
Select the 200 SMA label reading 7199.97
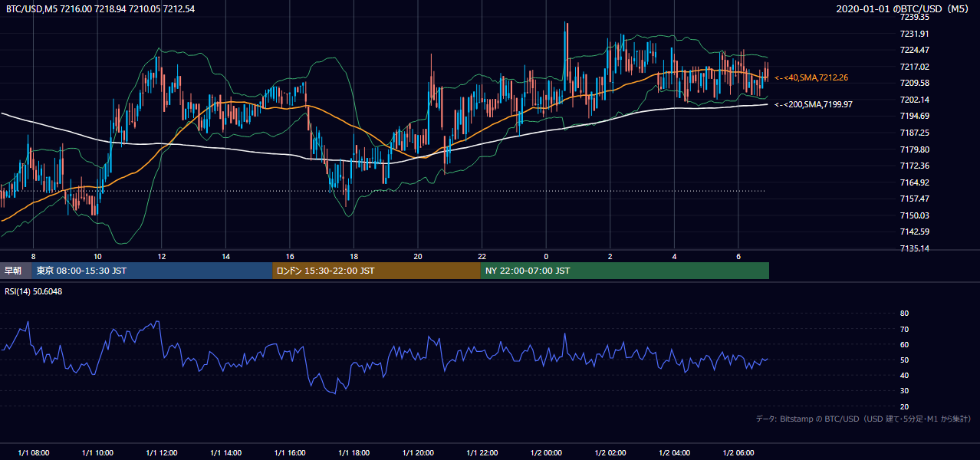point(814,104)
